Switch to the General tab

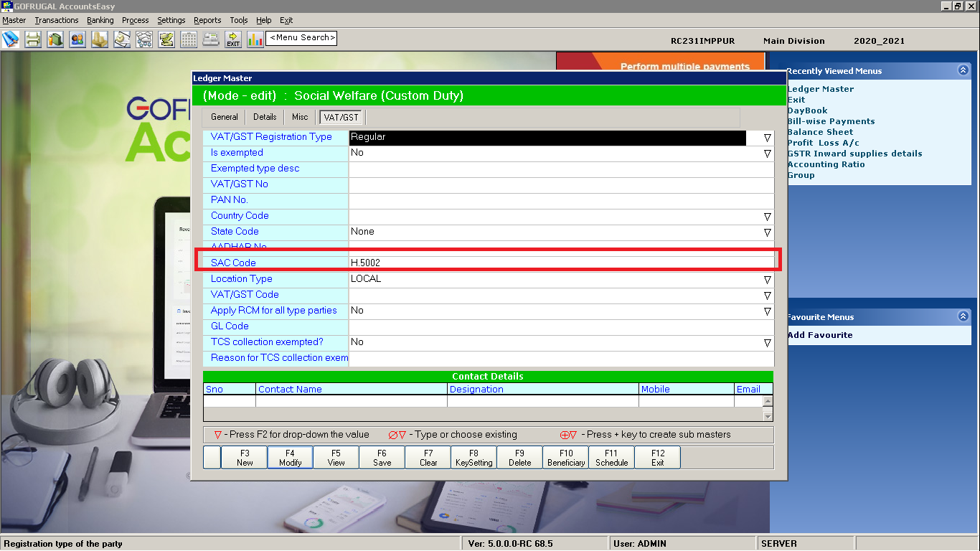(225, 117)
